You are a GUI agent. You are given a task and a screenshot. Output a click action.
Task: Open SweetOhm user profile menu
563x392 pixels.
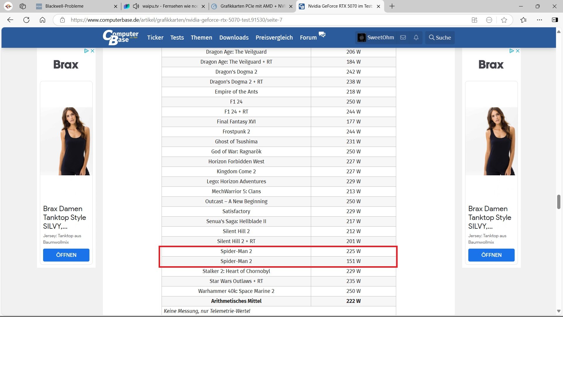click(x=376, y=38)
